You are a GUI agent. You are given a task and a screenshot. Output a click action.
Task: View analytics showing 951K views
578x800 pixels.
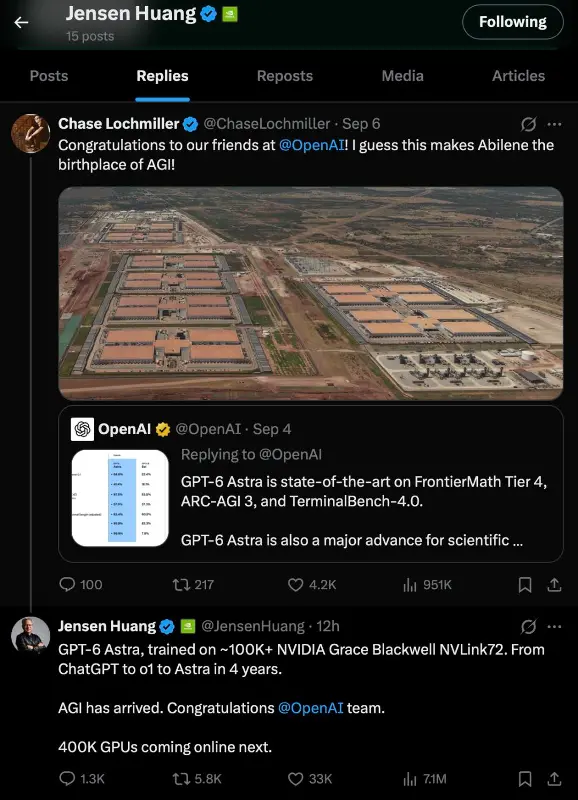click(427, 585)
